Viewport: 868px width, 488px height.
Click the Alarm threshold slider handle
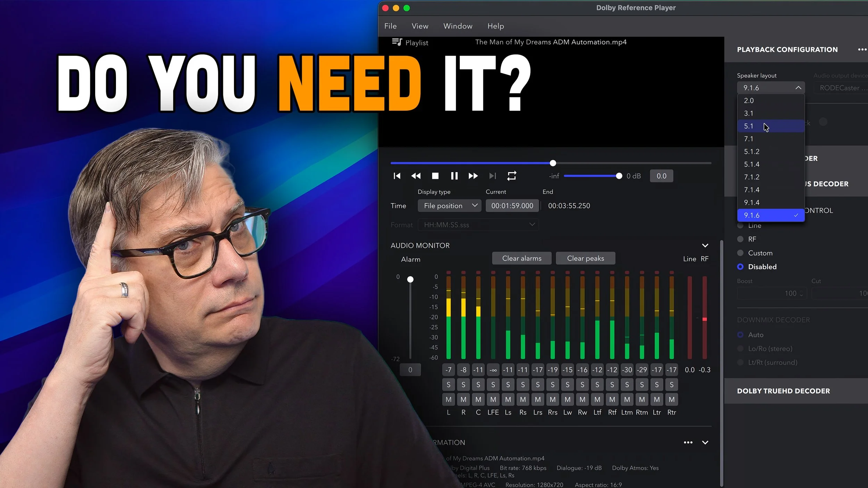click(x=410, y=279)
